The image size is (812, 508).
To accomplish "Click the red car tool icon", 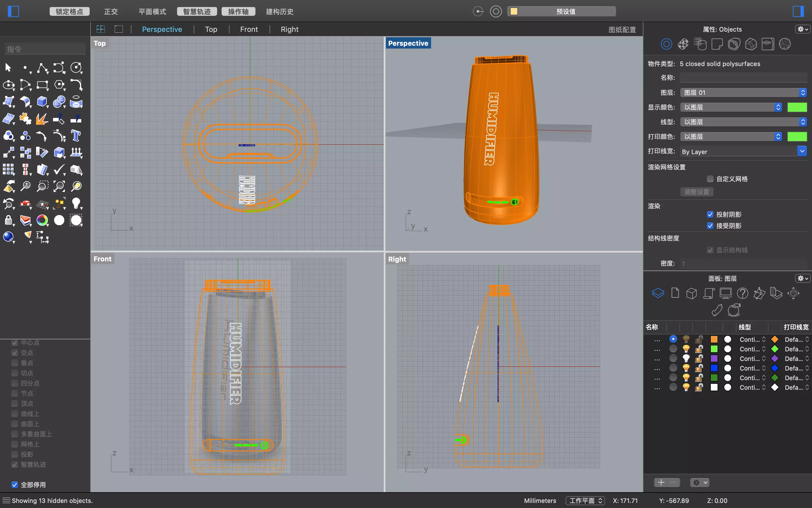I will [x=25, y=203].
